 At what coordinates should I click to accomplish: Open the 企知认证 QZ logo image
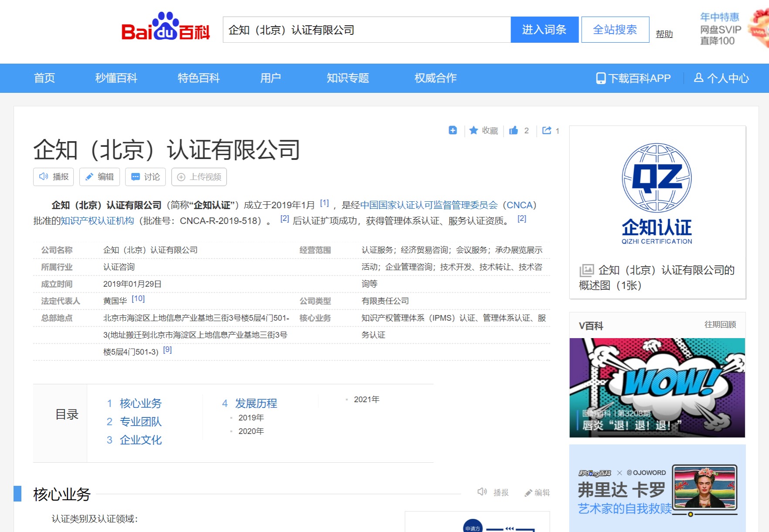[x=657, y=193]
